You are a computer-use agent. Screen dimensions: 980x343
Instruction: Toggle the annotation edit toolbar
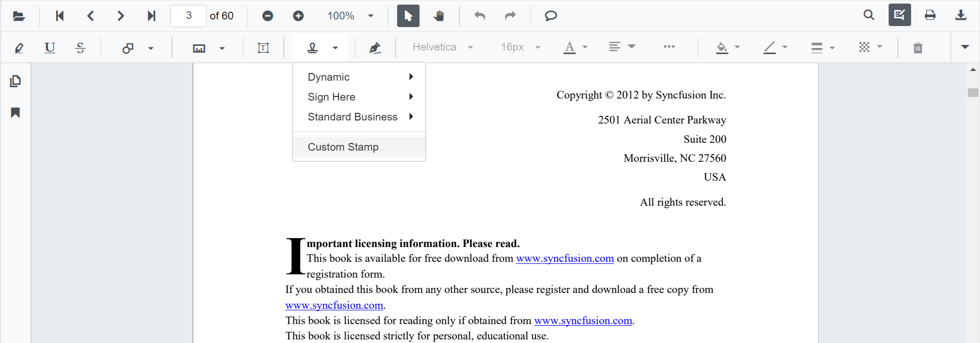tap(900, 15)
